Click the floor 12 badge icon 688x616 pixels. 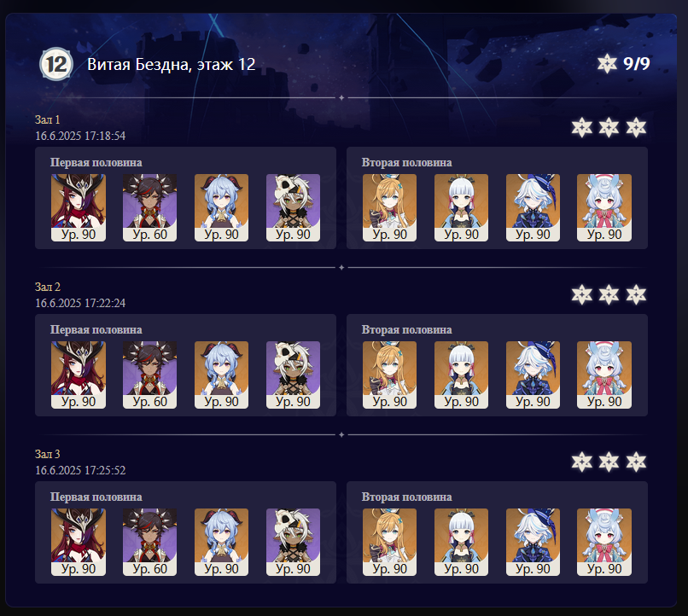(x=55, y=64)
